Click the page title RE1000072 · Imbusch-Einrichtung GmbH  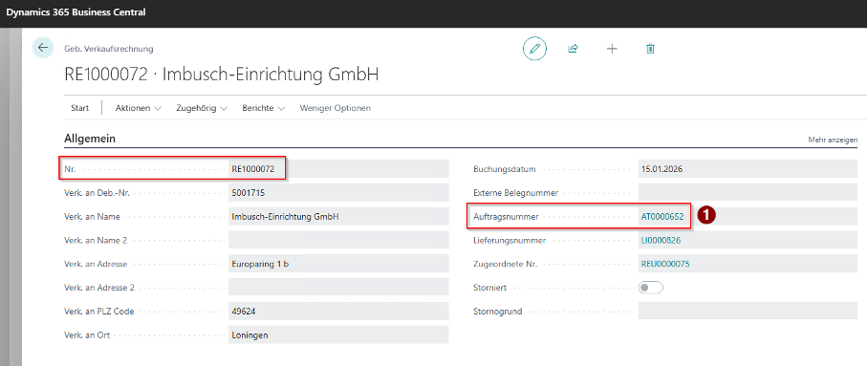(222, 75)
